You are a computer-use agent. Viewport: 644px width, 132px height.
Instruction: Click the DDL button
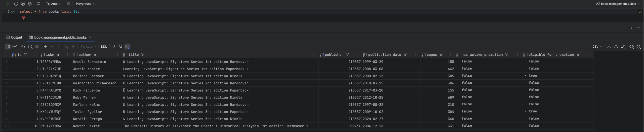(104, 47)
